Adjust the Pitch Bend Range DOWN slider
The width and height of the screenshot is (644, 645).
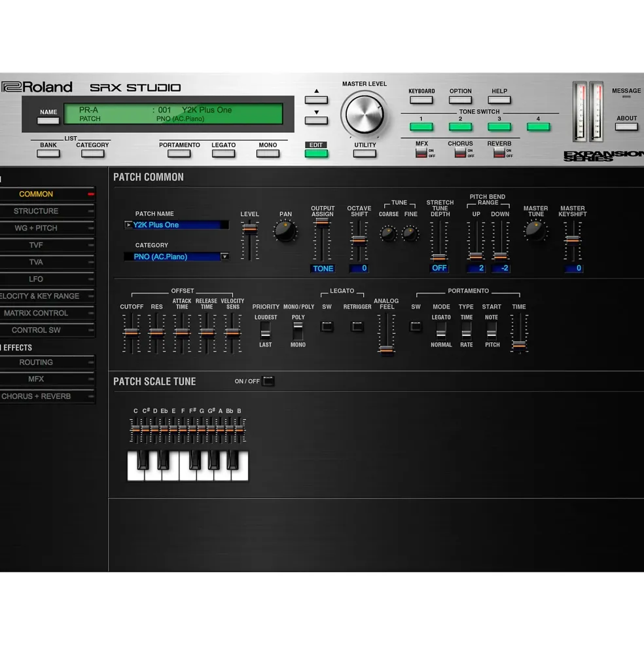point(500,256)
